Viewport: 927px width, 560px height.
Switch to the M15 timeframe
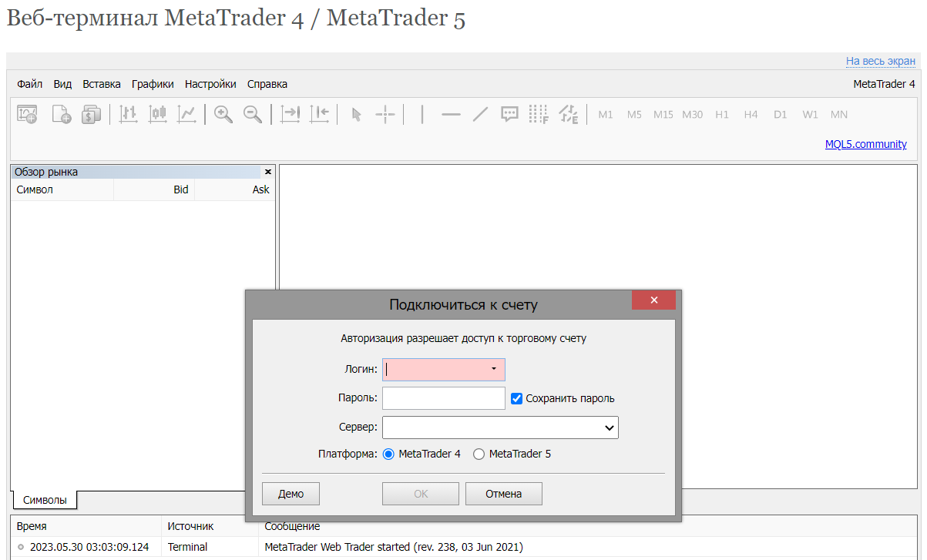[663, 114]
